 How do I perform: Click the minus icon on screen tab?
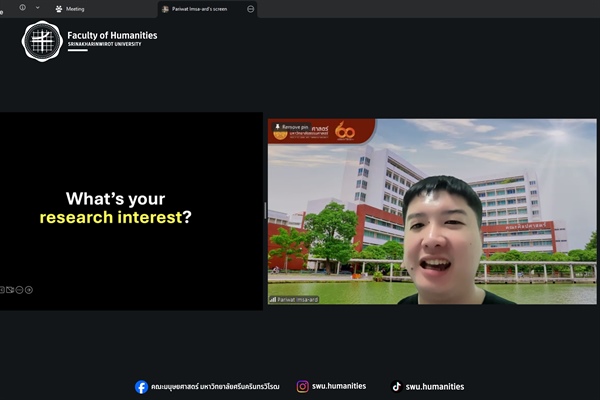tap(250, 8)
